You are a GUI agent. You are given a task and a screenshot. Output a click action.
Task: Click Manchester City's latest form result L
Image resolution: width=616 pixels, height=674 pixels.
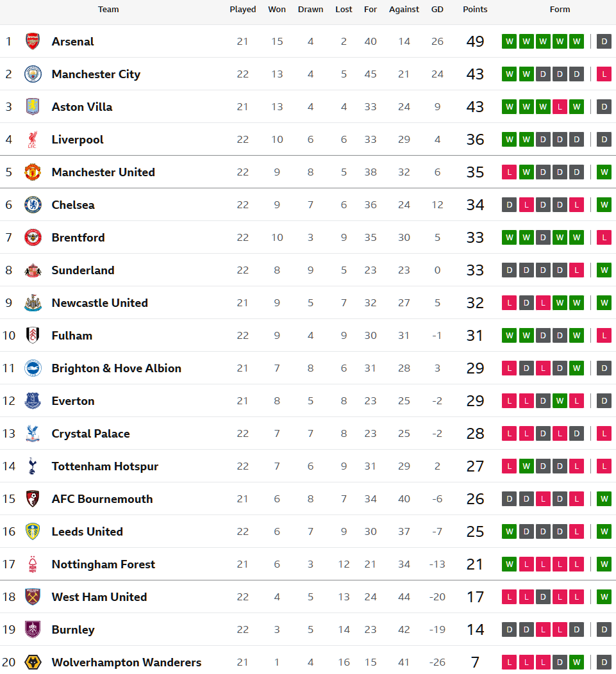(x=604, y=74)
